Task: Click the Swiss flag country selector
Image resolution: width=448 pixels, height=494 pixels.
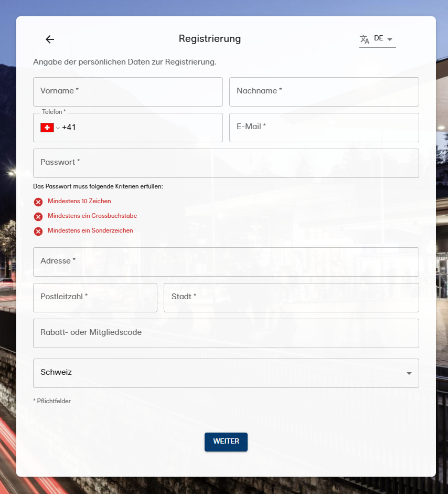Action: click(50, 128)
